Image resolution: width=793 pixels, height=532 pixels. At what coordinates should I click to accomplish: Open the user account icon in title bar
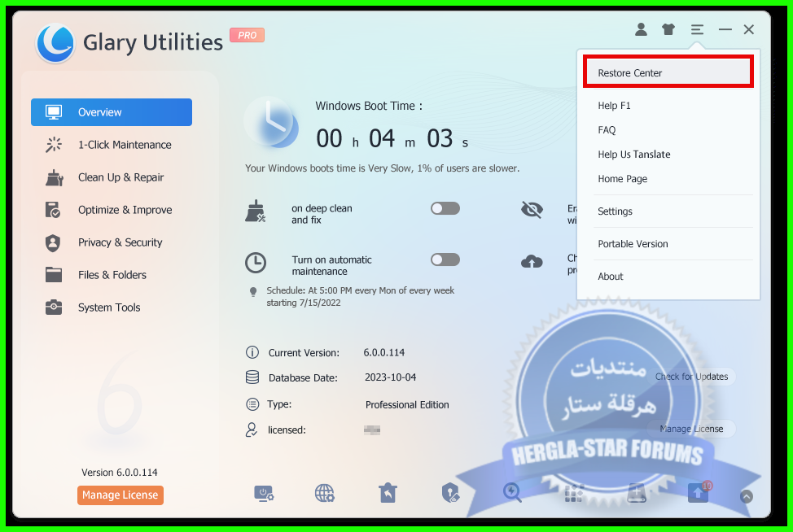click(x=641, y=30)
